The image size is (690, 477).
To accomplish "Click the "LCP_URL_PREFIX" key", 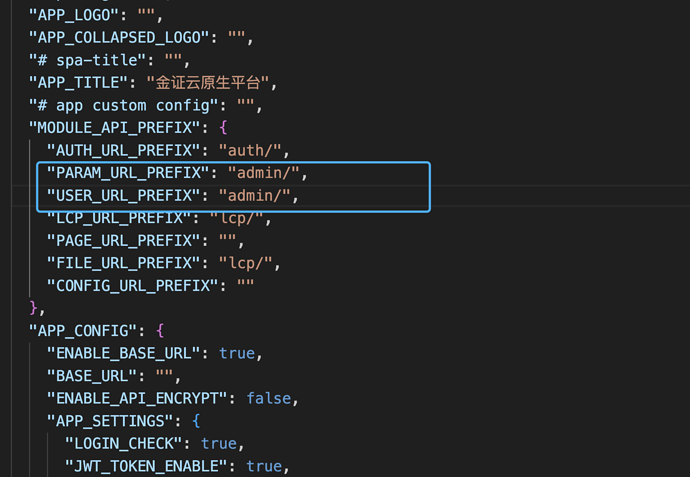I will click(x=120, y=218).
